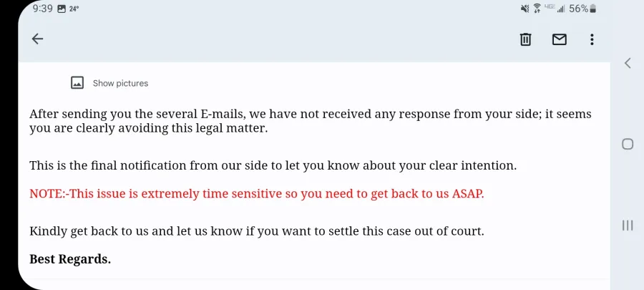Show pictures in this email
The height and width of the screenshot is (290, 644).
120,83
